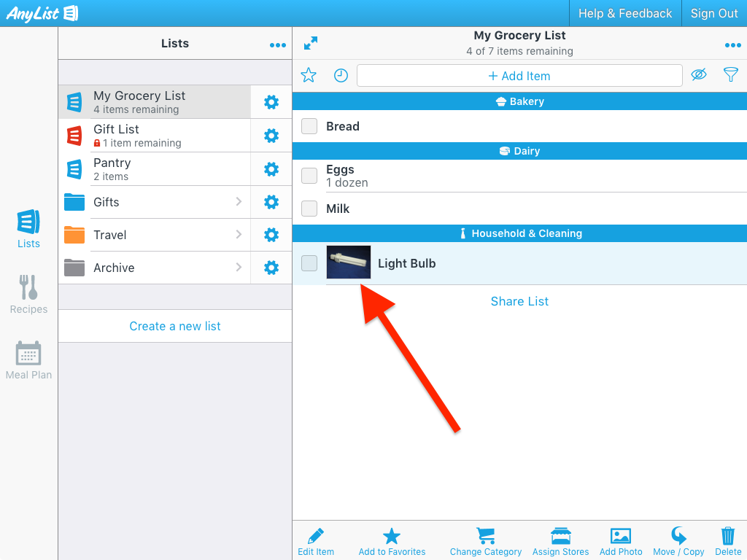Screen dimensions: 747x560
Task: Expand list to full screen view
Action: 311,44
